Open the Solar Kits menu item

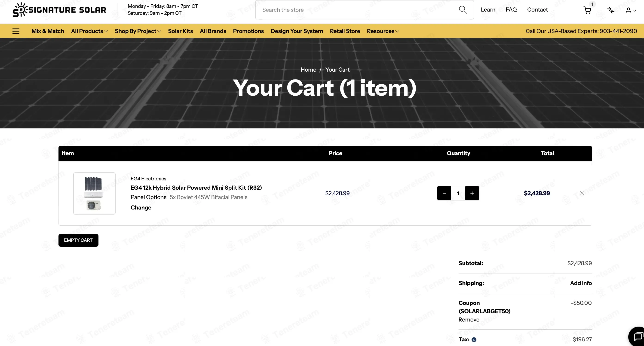pyautogui.click(x=180, y=31)
